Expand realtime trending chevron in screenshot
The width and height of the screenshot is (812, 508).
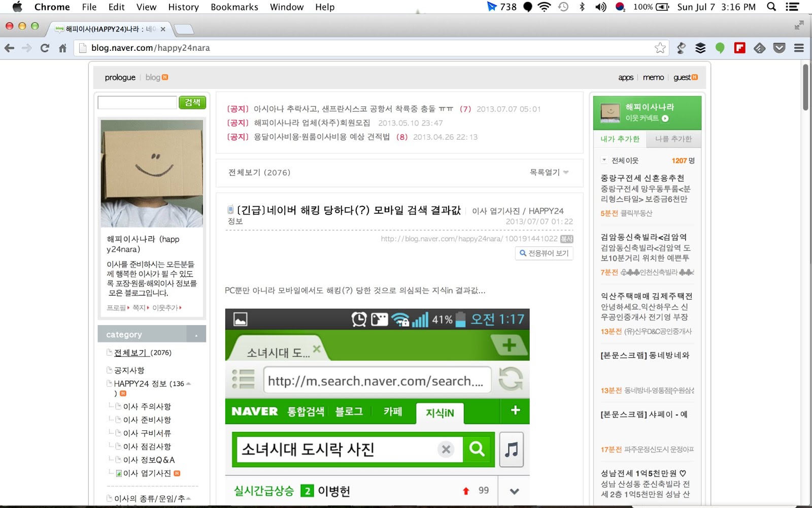[514, 491]
